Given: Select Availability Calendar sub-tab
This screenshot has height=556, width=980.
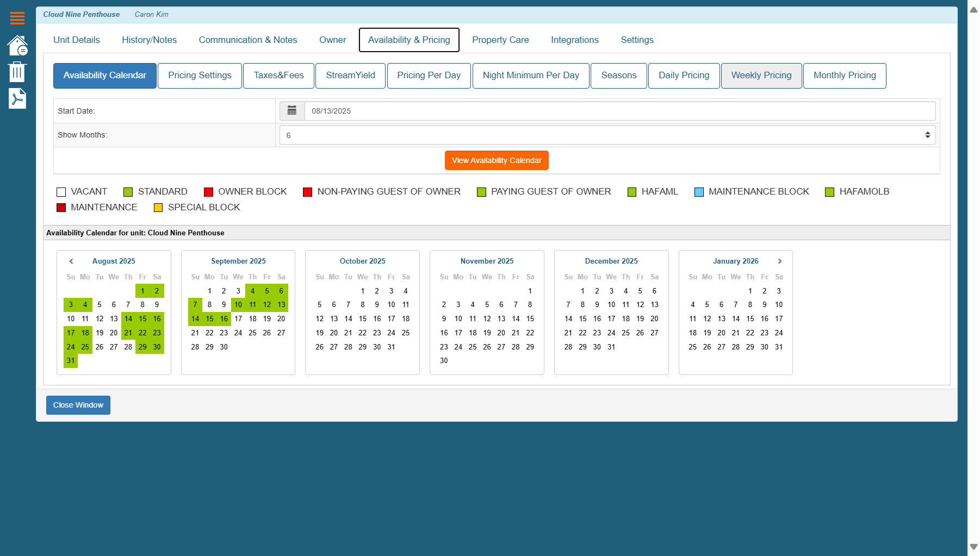Looking at the screenshot, I should click(x=105, y=76).
